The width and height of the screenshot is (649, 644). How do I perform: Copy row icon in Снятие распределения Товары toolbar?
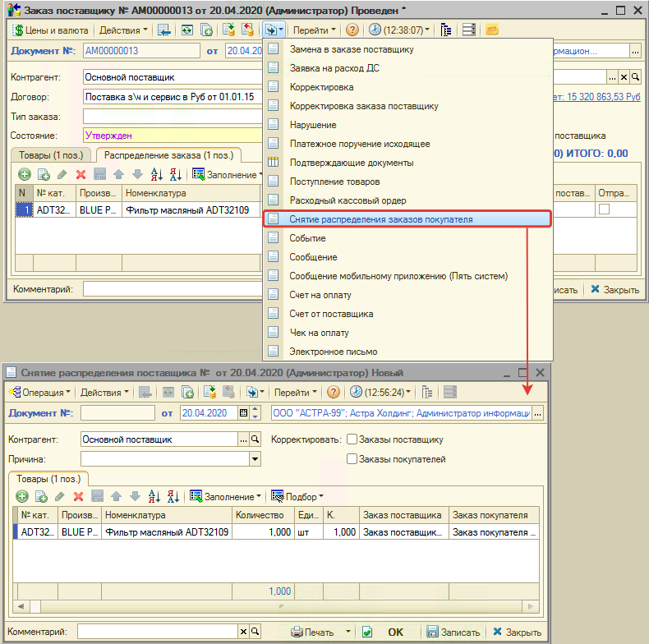tap(41, 496)
